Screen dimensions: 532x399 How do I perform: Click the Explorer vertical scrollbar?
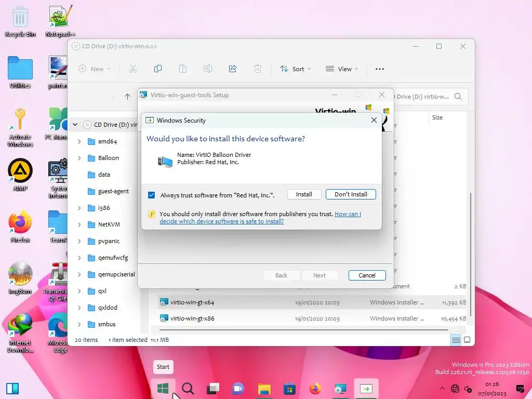click(x=471, y=255)
